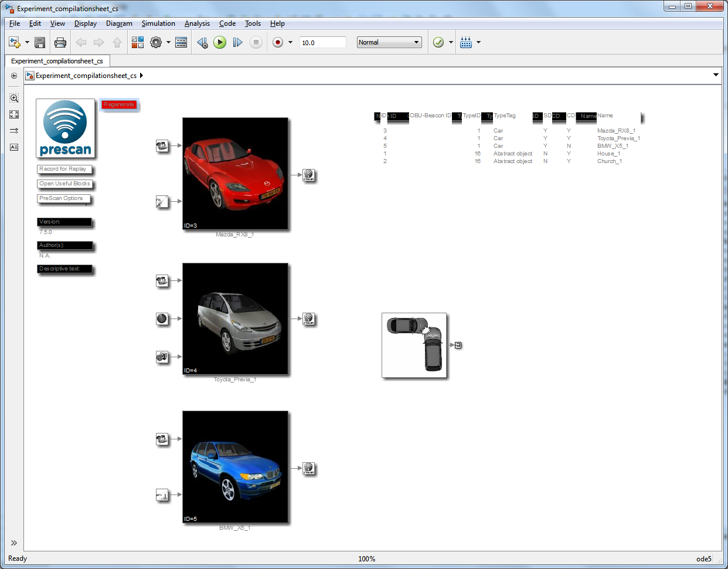Click the simulation stop time field 10.0
The height and width of the screenshot is (569, 728).
323,42
